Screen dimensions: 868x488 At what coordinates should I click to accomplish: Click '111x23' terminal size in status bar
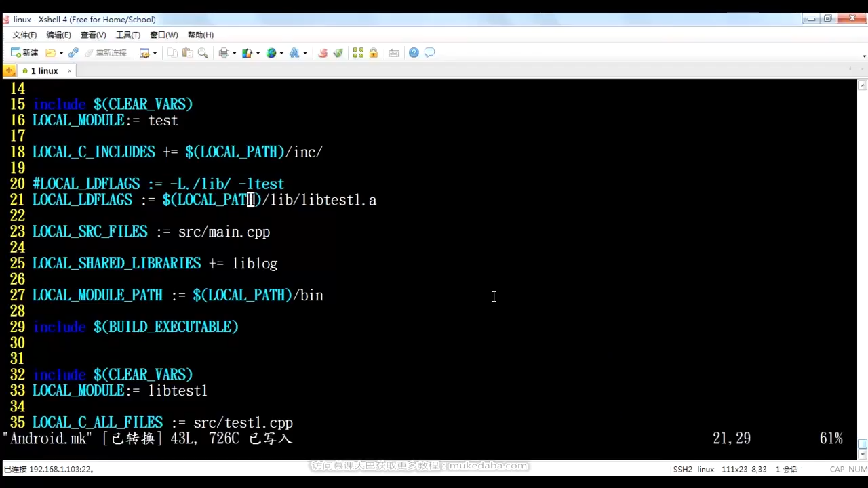[735, 469]
